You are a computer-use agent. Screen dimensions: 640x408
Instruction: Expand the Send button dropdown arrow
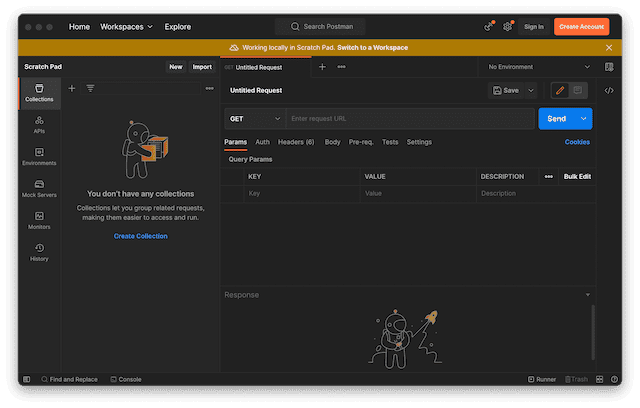(584, 118)
